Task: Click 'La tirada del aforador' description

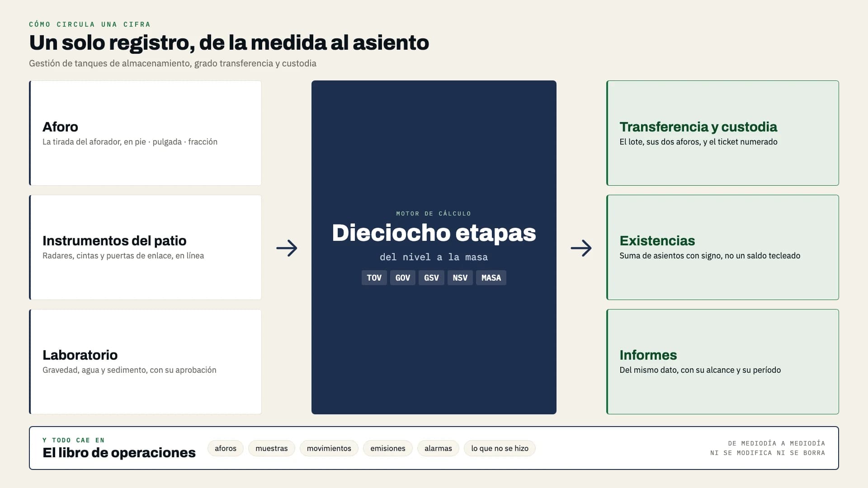Action: pyautogui.click(x=130, y=142)
